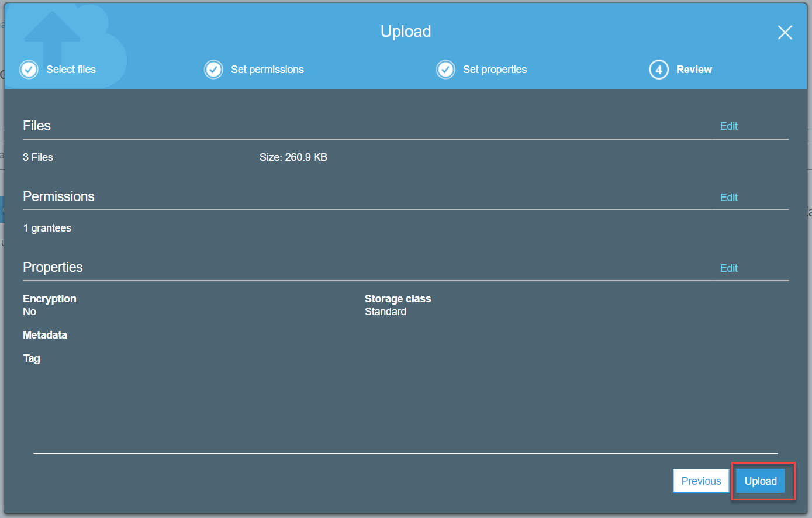Click the Properties section heading
Screen dimensions: 812x518
(53, 267)
